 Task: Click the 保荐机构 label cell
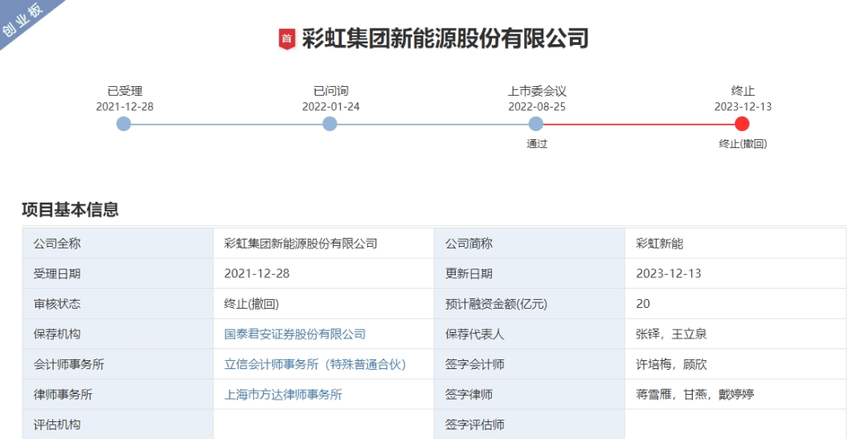coord(118,334)
